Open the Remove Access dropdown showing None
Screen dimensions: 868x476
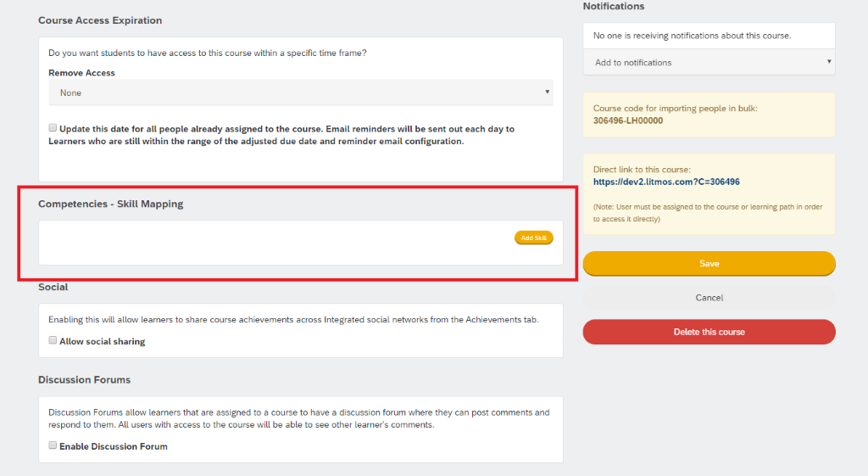(x=301, y=92)
